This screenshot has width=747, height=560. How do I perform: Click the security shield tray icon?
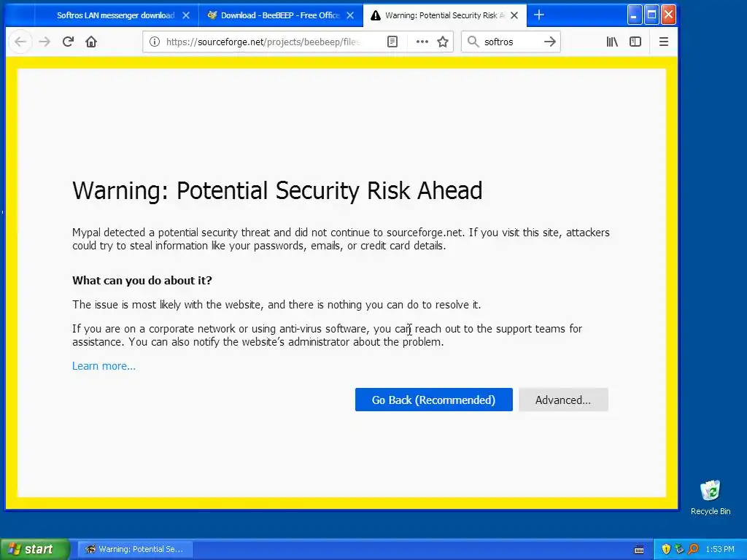pyautogui.click(x=666, y=549)
